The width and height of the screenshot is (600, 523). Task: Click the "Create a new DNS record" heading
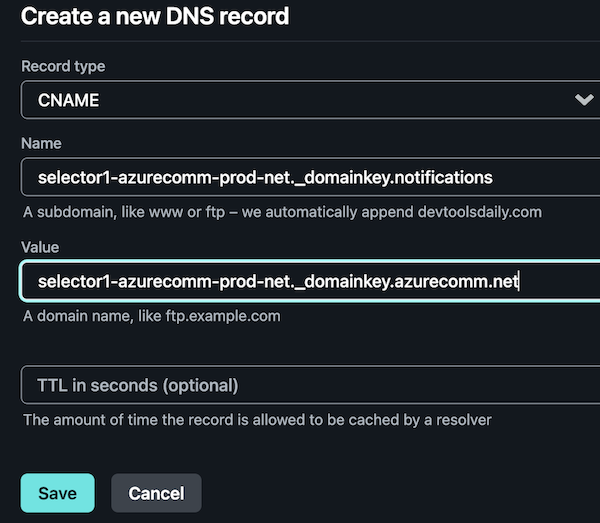pos(155,16)
